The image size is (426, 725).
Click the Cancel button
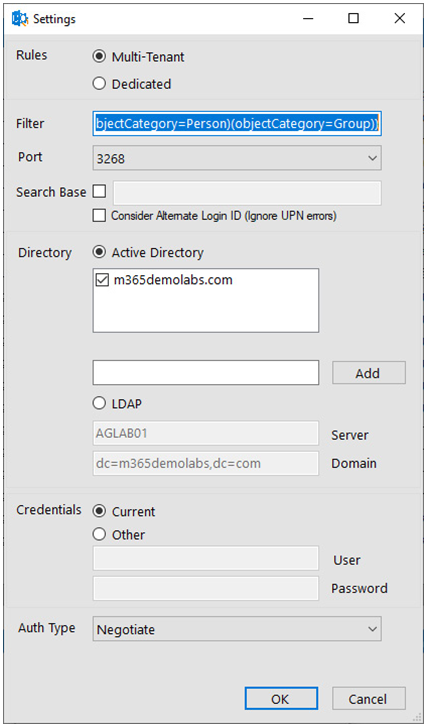(369, 699)
